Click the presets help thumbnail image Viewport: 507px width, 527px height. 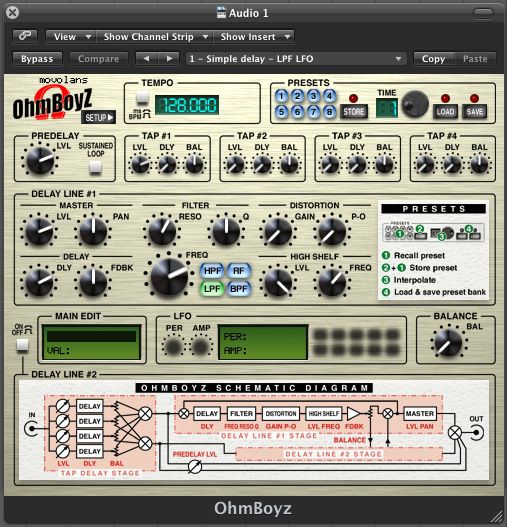point(433,232)
